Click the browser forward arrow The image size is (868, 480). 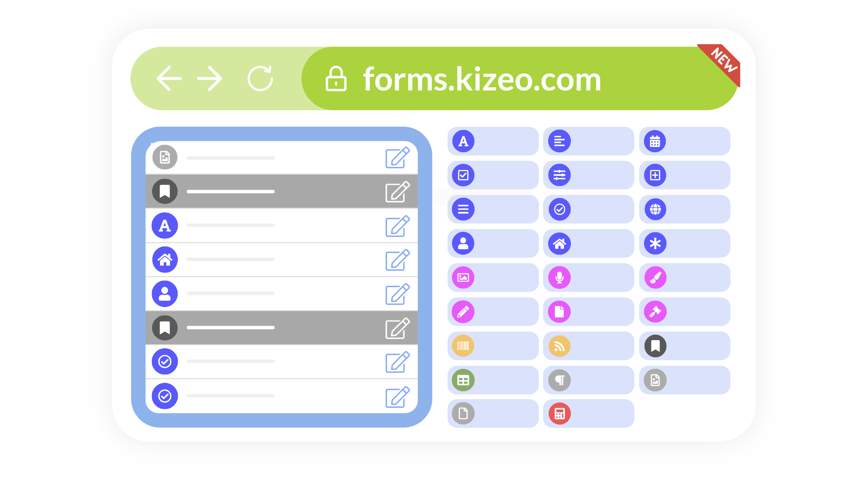pos(210,78)
